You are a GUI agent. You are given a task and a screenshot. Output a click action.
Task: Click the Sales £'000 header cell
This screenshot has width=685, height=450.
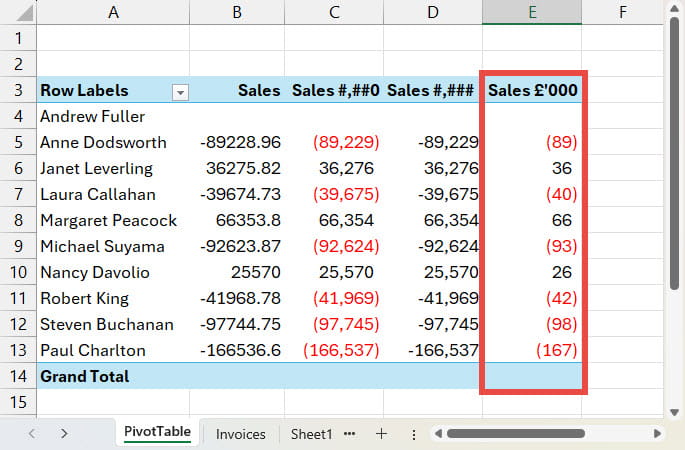[x=532, y=90]
